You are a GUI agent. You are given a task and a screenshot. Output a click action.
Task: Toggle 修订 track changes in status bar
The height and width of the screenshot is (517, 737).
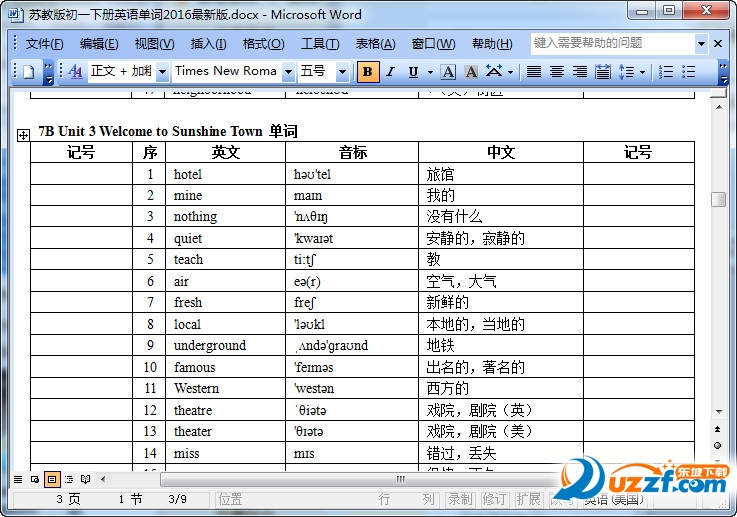(494, 499)
